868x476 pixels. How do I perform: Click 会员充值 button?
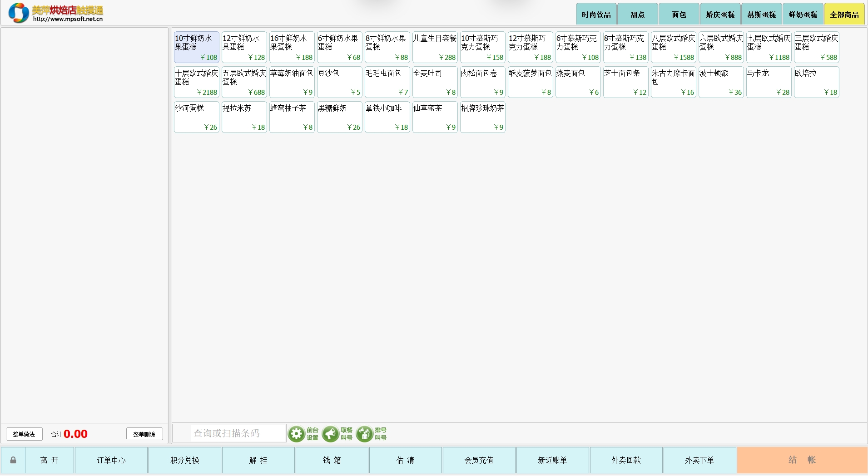point(479,460)
